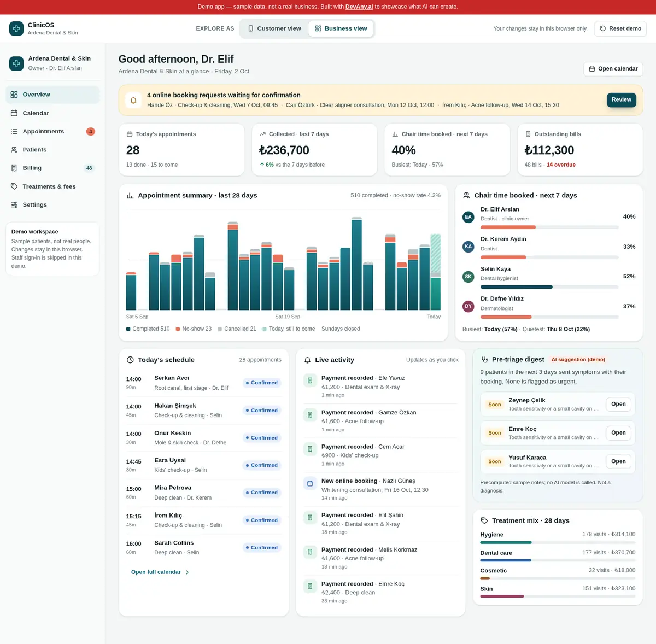Go to Appointments in the sidebar
The image size is (656, 644).
[x=52, y=131]
